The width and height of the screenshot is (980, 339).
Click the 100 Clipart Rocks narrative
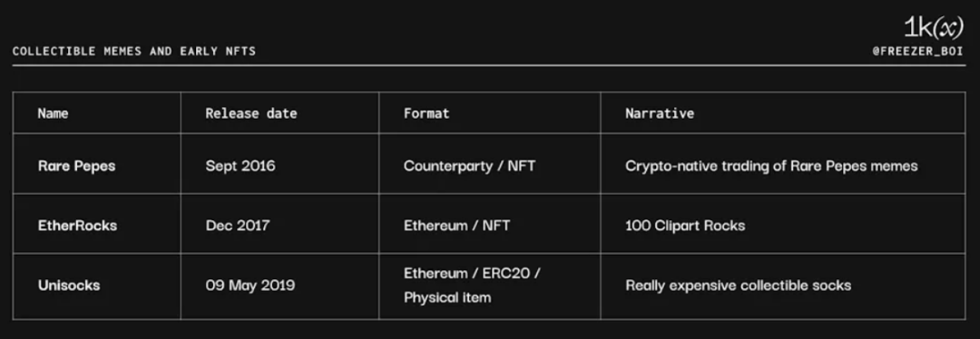click(685, 226)
